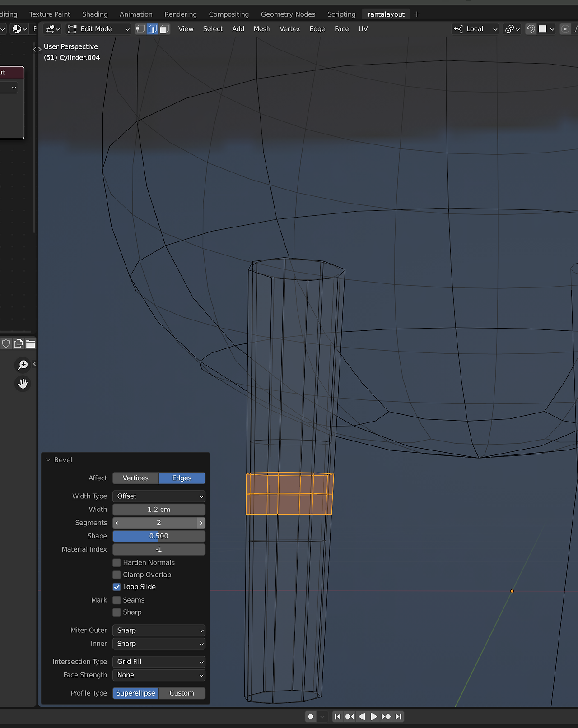Collapse the Bevel operator panel
This screenshot has height=728, width=578.
[x=49, y=460]
